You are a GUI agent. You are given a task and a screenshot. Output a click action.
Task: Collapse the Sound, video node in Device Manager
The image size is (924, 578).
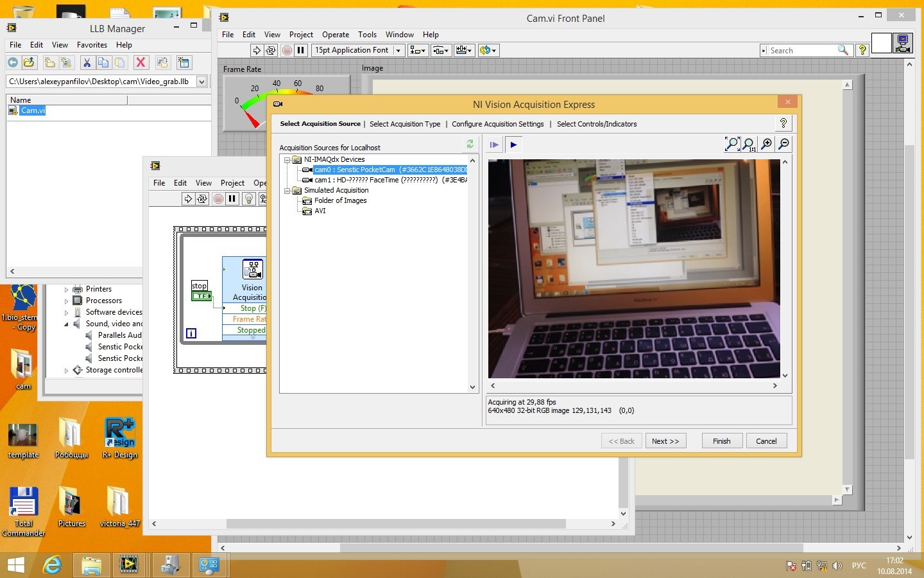pos(66,324)
